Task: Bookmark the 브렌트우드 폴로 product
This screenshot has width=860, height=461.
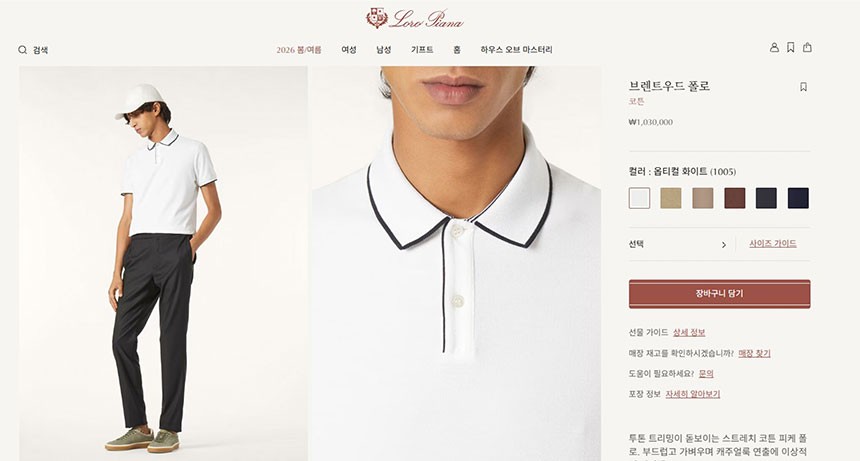Action: click(x=803, y=87)
